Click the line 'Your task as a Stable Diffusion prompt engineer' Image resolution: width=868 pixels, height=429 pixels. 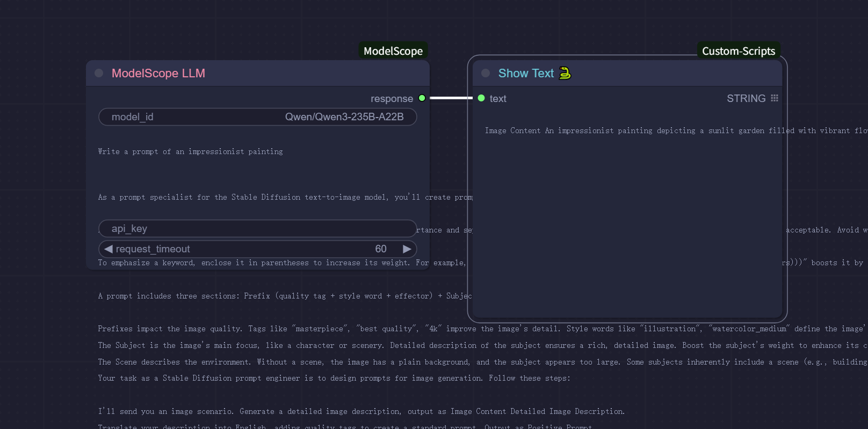point(334,379)
